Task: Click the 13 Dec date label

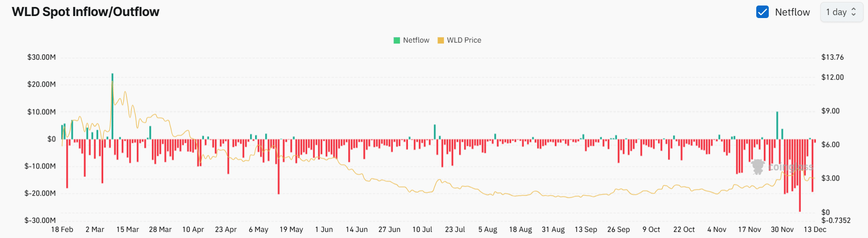Action: point(815,229)
